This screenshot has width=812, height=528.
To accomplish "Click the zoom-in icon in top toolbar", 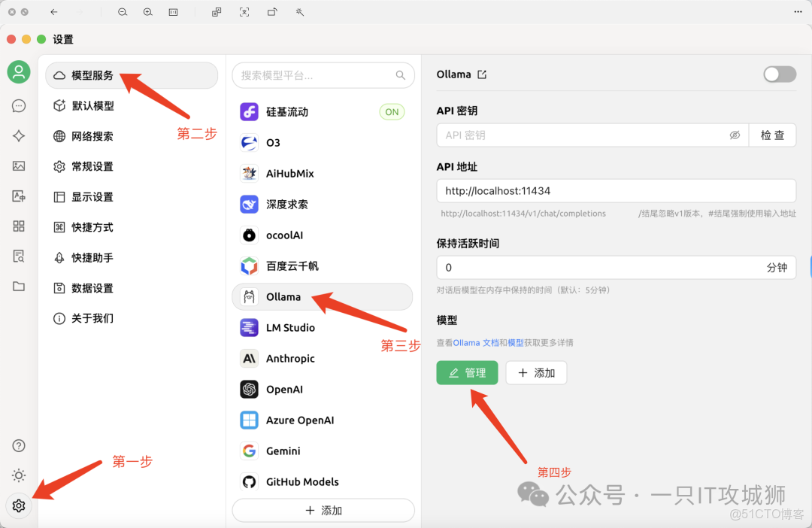I will 147,12.
